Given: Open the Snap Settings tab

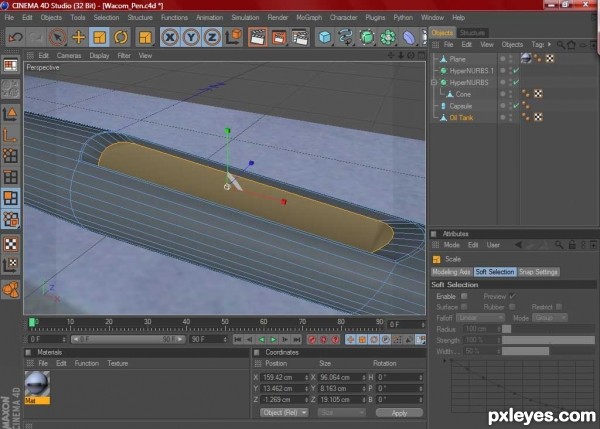Looking at the screenshot, I should pyautogui.click(x=538, y=272).
